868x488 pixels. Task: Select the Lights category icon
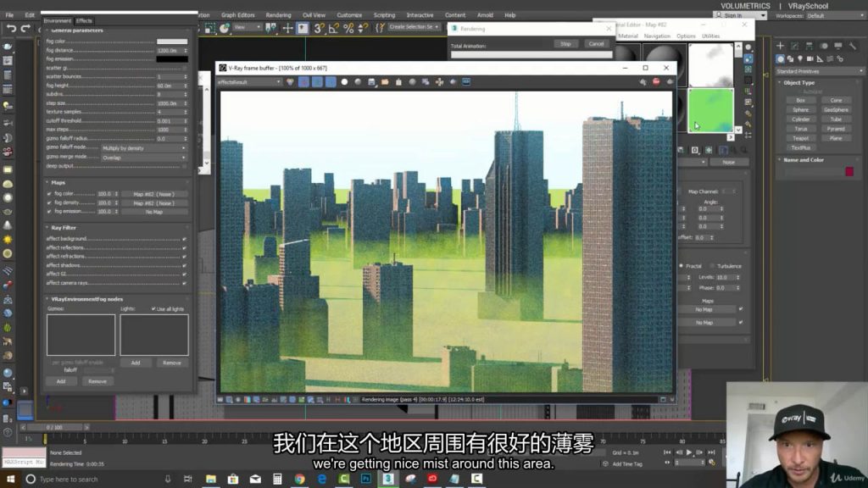tap(800, 58)
